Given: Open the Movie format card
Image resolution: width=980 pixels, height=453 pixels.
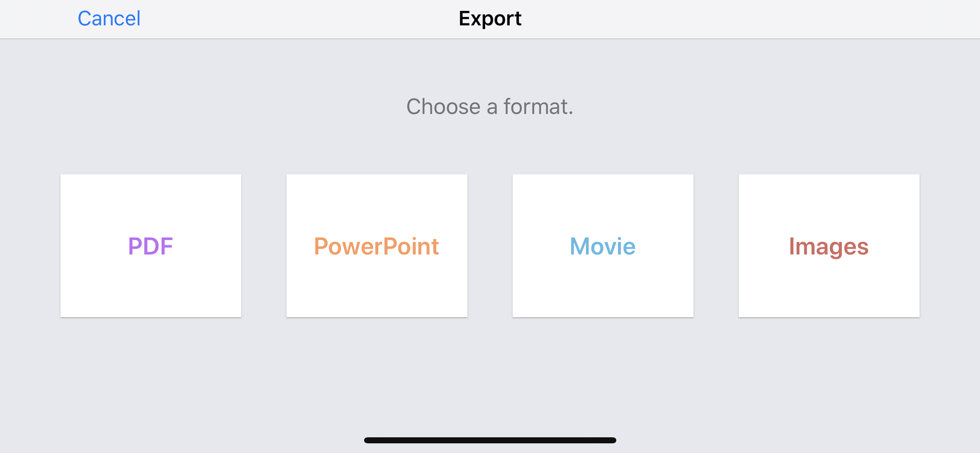Looking at the screenshot, I should tap(603, 246).
